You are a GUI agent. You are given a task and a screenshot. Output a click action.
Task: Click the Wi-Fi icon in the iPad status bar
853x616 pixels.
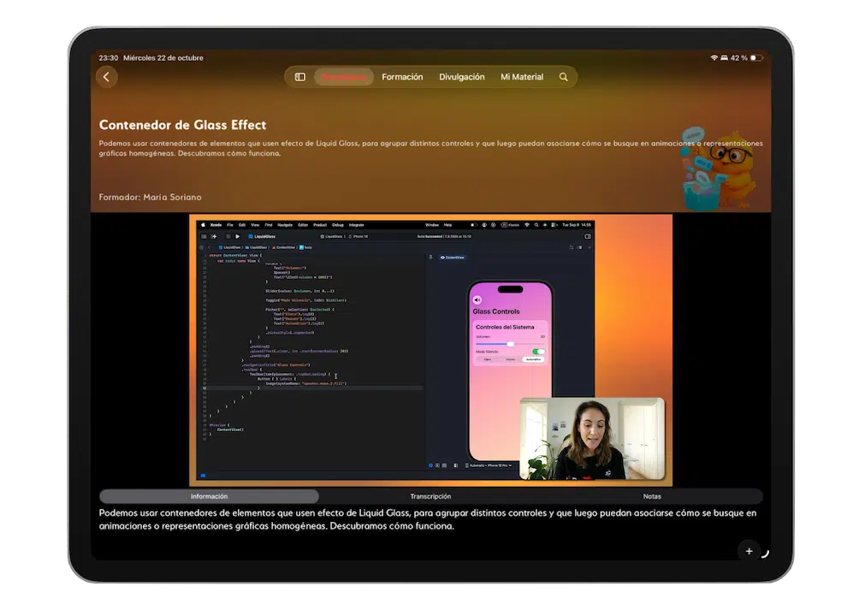[x=714, y=57]
